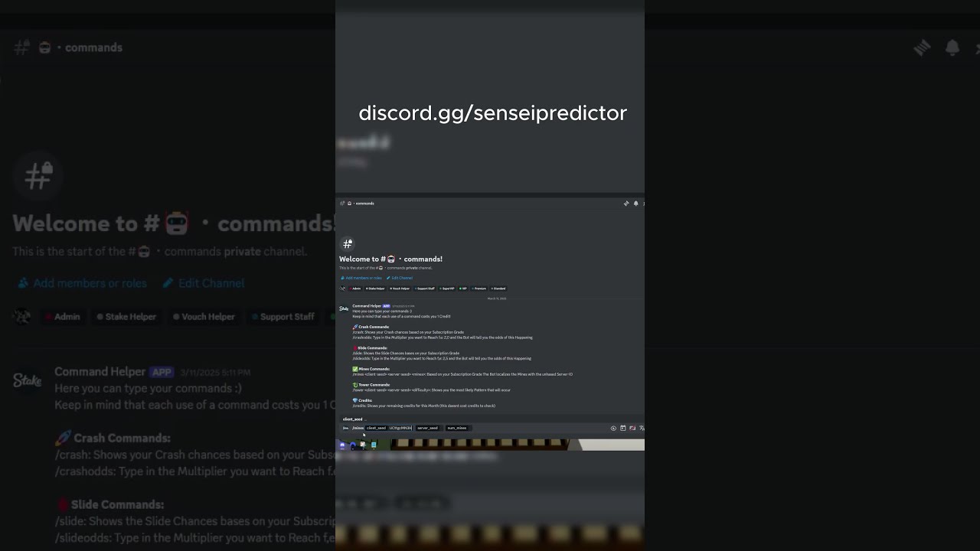Click the Discord icon in the taskbar
The height and width of the screenshot is (551, 980).
pos(342,445)
